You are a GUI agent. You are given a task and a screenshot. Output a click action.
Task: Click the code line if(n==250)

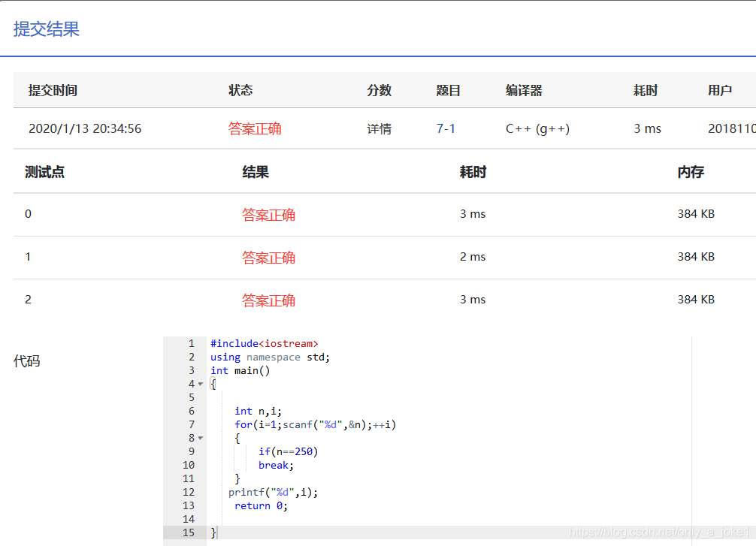tap(289, 451)
